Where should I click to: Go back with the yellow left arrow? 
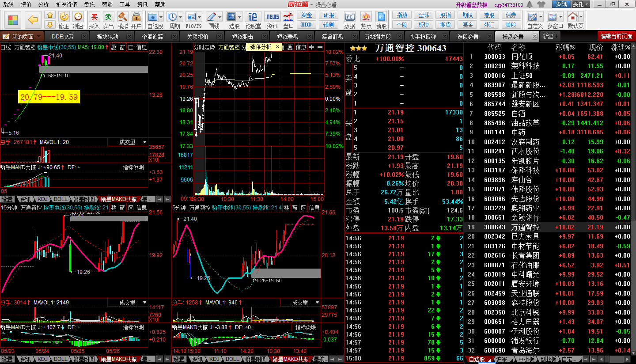pyautogui.click(x=33, y=20)
